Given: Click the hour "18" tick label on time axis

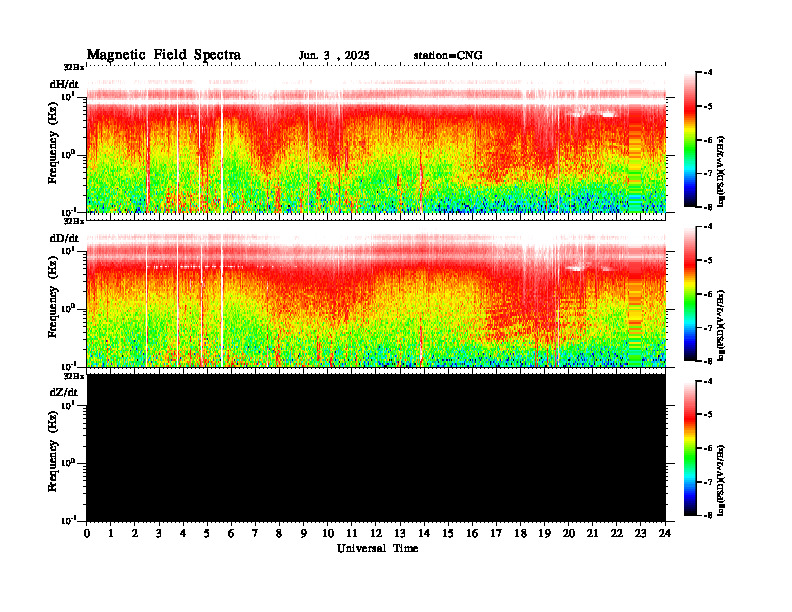Looking at the screenshot, I should 521,533.
